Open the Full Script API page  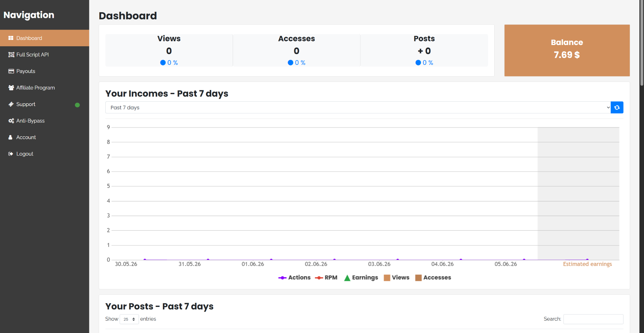(45, 55)
